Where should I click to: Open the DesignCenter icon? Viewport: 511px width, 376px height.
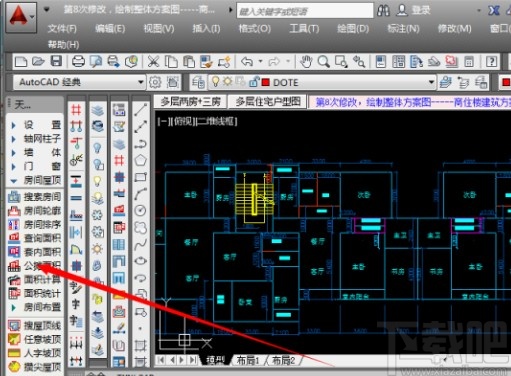pos(398,62)
